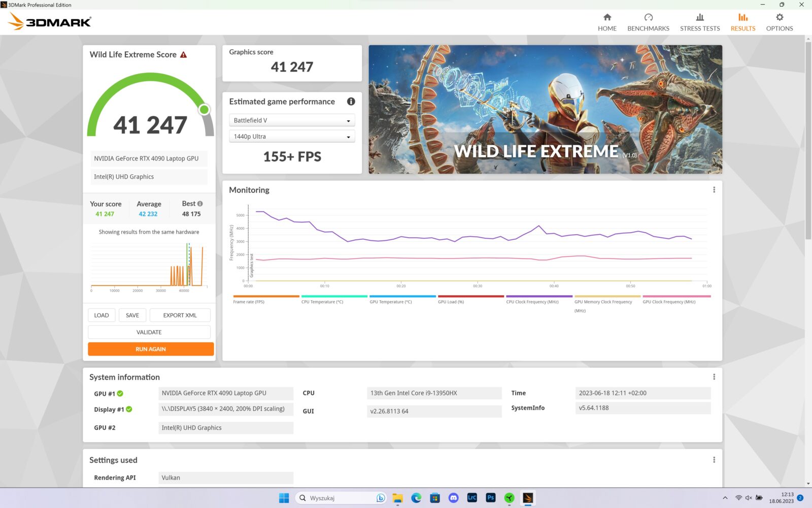Open the Home navigation icon
This screenshot has height=508, width=812.
607,18
